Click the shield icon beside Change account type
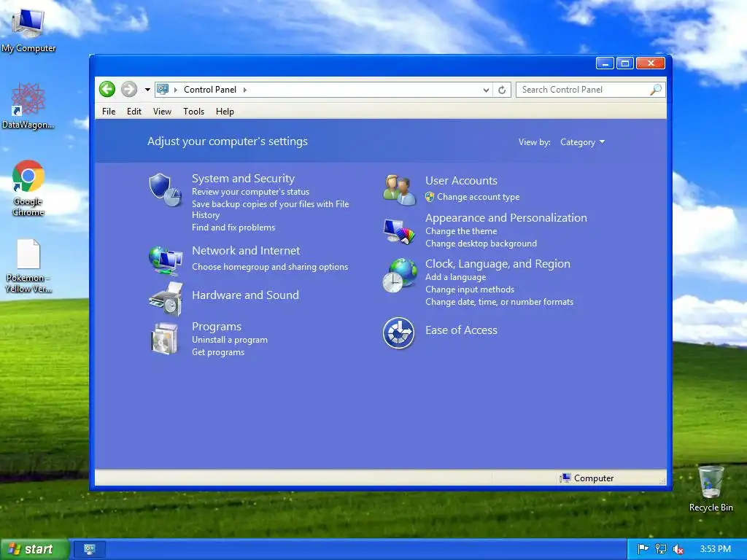This screenshot has width=747, height=560. pos(429,197)
